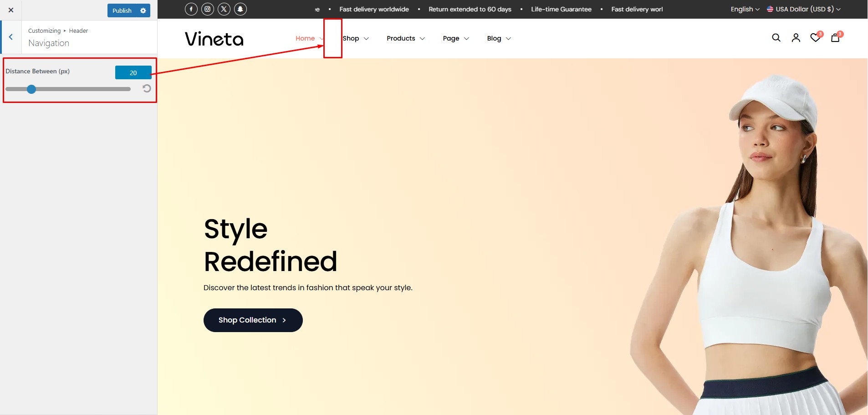Open publish settings gear
Screen dimensions: 868x415
pos(143,10)
